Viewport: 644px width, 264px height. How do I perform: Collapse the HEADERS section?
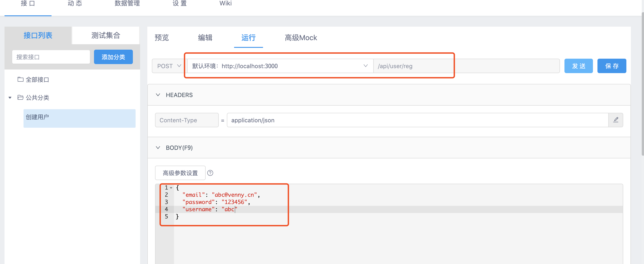(158, 95)
